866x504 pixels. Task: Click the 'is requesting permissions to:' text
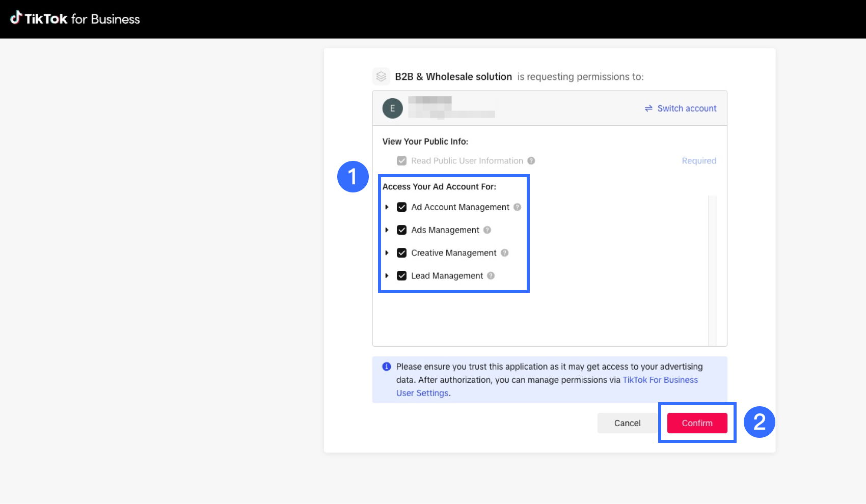click(x=581, y=76)
